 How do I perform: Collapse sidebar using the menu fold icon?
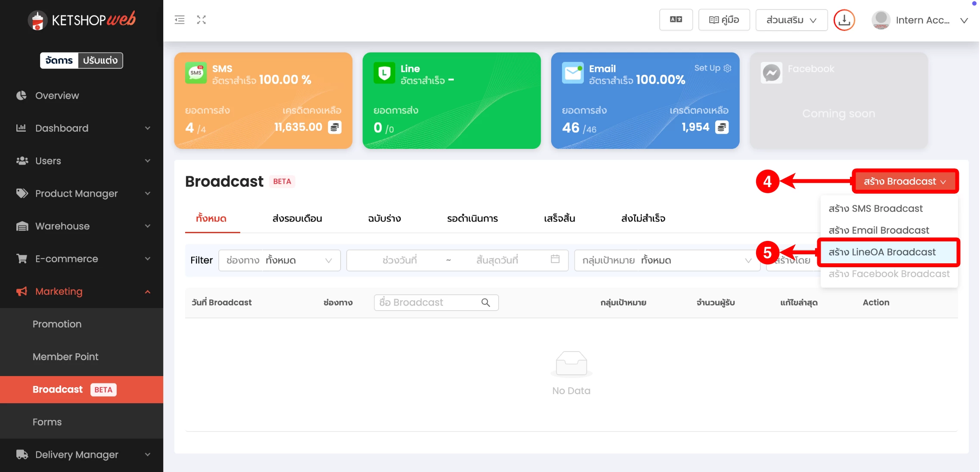[180, 20]
